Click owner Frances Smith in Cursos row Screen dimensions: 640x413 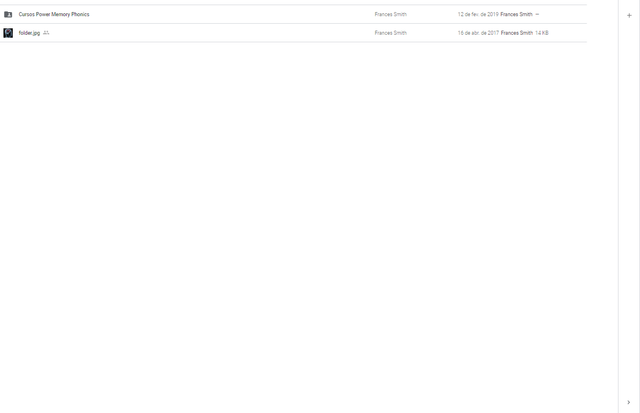click(391, 14)
